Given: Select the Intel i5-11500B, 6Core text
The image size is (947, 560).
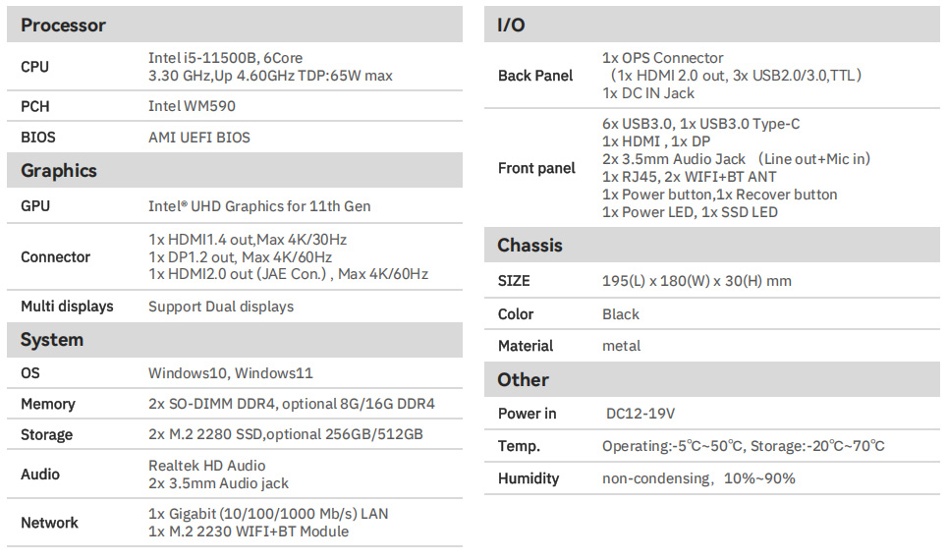Looking at the screenshot, I should 225,58.
